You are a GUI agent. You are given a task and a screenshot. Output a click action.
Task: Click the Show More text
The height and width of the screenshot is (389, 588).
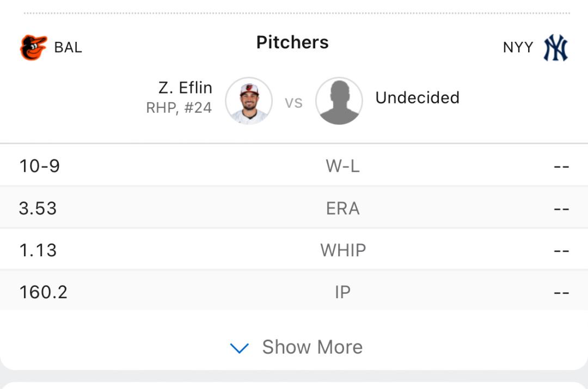click(313, 347)
